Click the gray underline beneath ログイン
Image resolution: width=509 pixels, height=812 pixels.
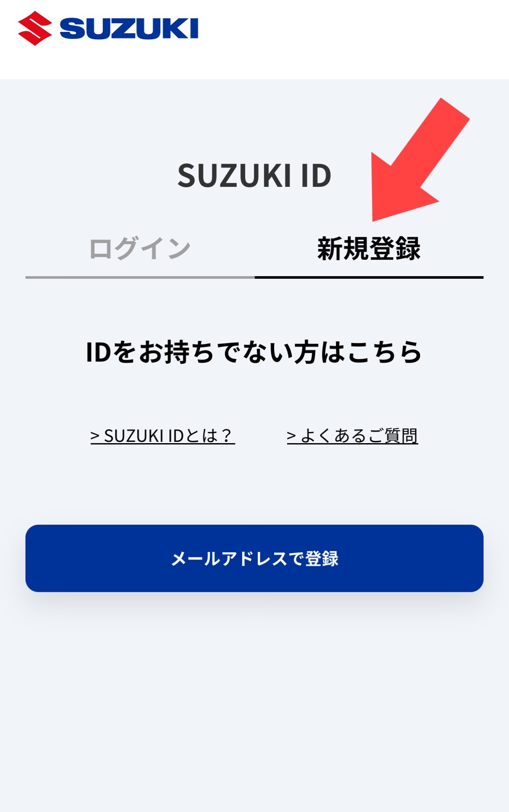coord(140,277)
